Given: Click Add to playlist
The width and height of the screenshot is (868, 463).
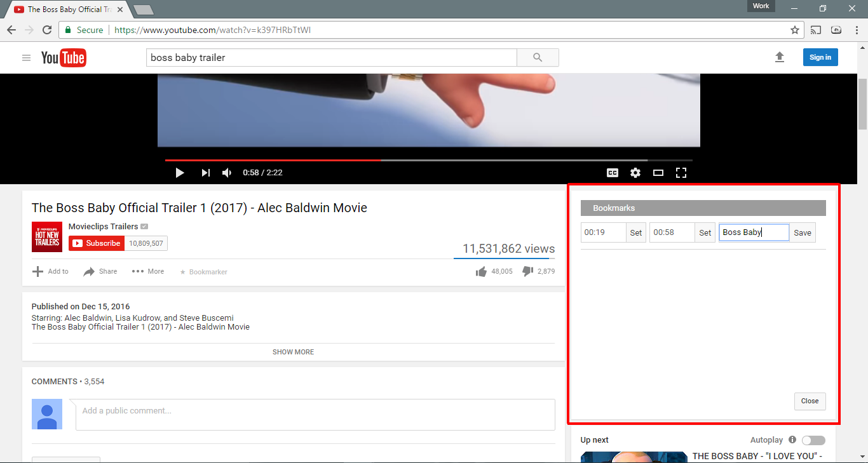Looking at the screenshot, I should point(50,271).
